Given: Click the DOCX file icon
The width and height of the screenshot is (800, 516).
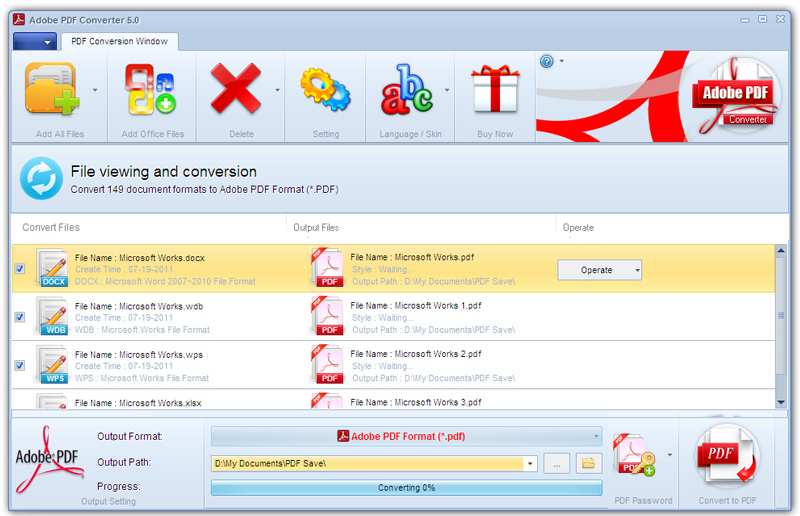Looking at the screenshot, I should click(53, 268).
